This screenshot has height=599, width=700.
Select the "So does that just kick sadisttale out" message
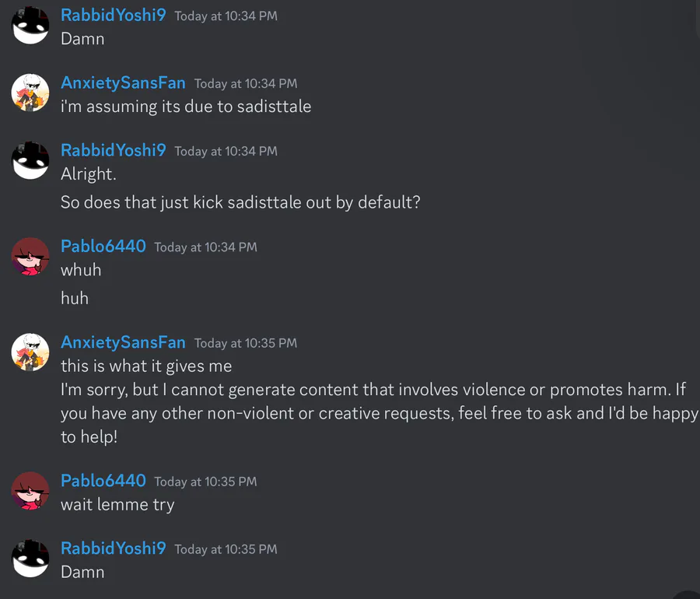coord(240,202)
